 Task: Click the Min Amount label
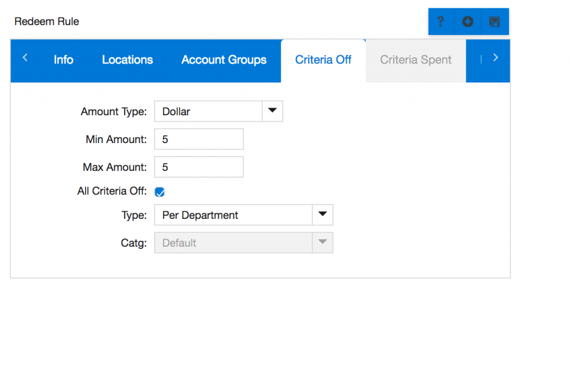pos(116,139)
